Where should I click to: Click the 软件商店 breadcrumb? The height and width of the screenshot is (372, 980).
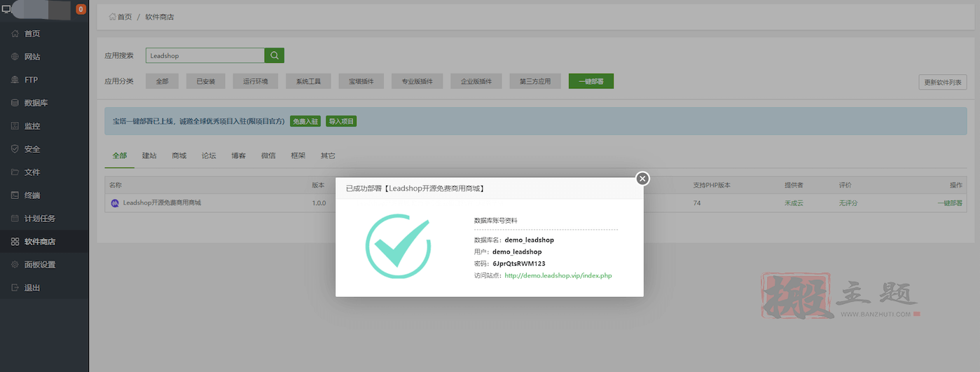click(x=160, y=17)
